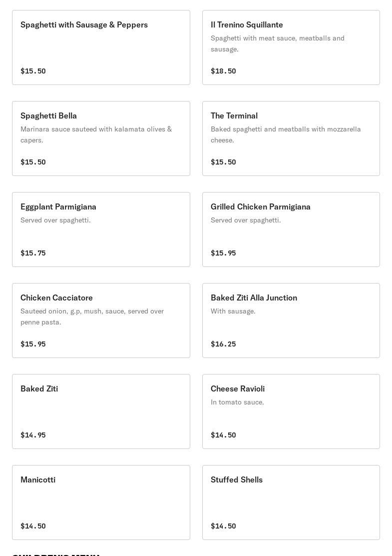Open Baked Ziti Alla Junction item

pos(291,320)
